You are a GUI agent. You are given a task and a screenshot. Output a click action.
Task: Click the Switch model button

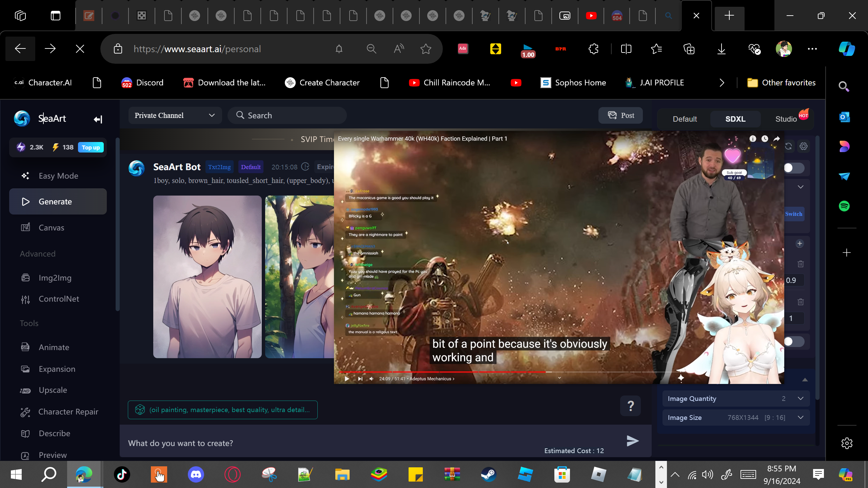[x=794, y=214]
